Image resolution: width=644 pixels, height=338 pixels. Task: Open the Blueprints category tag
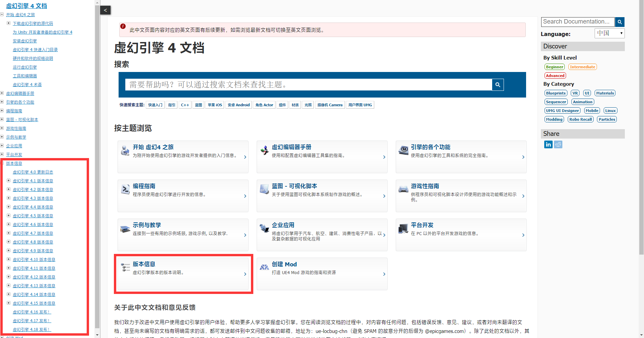pos(556,93)
